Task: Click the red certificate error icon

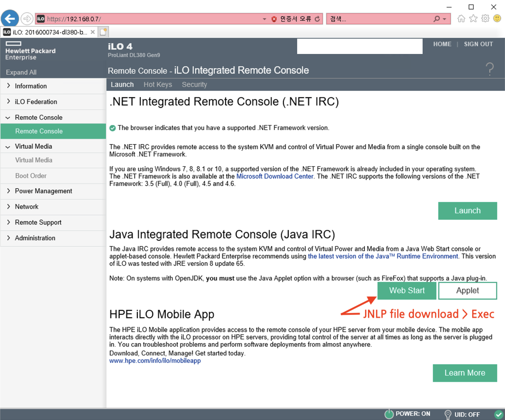Action: pyautogui.click(x=274, y=19)
